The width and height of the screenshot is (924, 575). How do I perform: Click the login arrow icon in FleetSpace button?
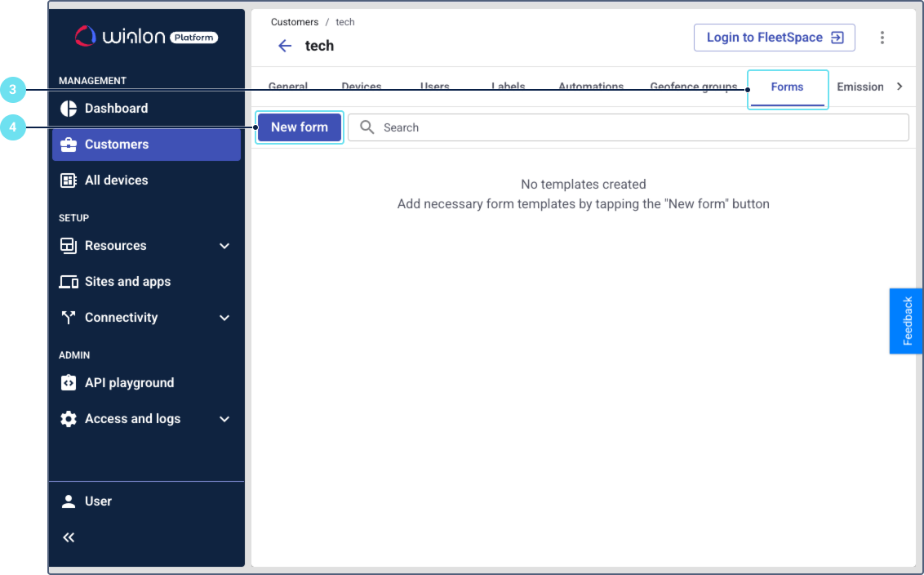point(837,38)
